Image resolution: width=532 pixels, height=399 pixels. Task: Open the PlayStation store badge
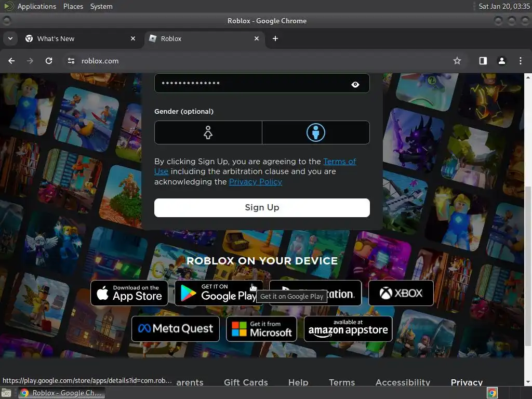coord(315,293)
